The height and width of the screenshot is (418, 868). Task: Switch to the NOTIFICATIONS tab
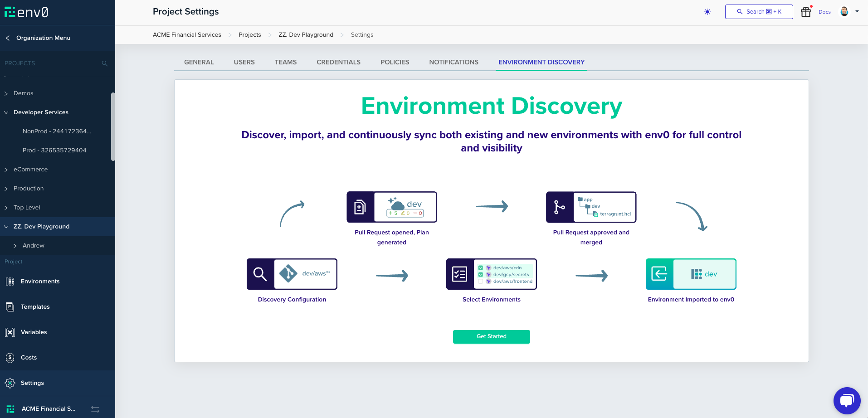454,62
